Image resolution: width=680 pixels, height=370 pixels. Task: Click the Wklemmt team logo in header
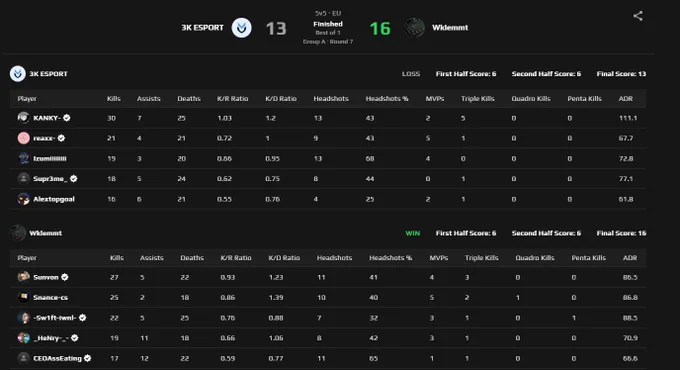point(415,28)
